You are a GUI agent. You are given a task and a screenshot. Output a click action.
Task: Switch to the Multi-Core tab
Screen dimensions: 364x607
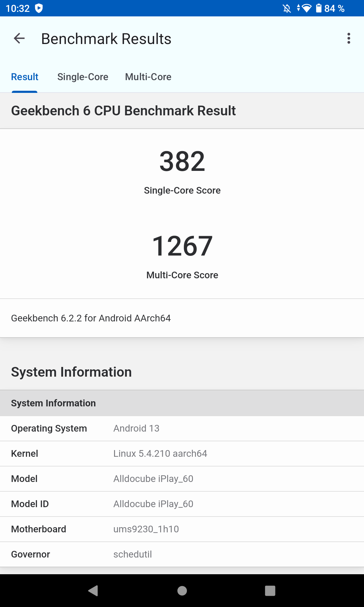pyautogui.click(x=148, y=77)
